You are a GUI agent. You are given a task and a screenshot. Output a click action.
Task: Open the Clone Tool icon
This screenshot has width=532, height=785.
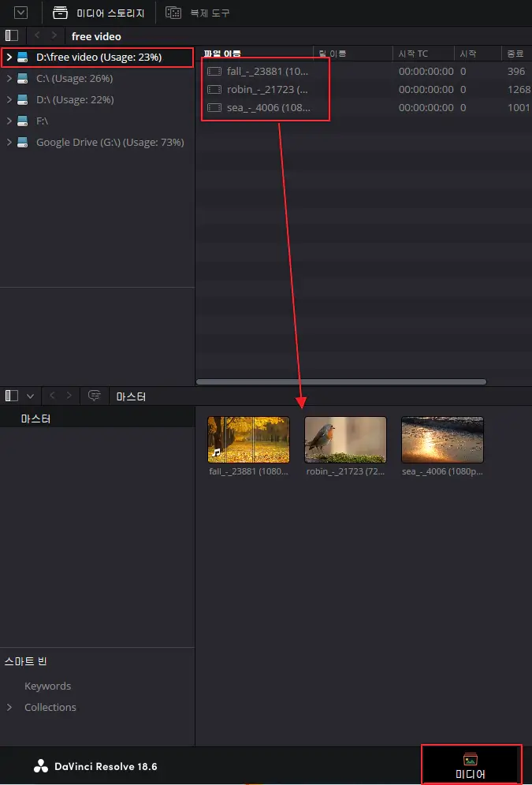pyautogui.click(x=173, y=13)
